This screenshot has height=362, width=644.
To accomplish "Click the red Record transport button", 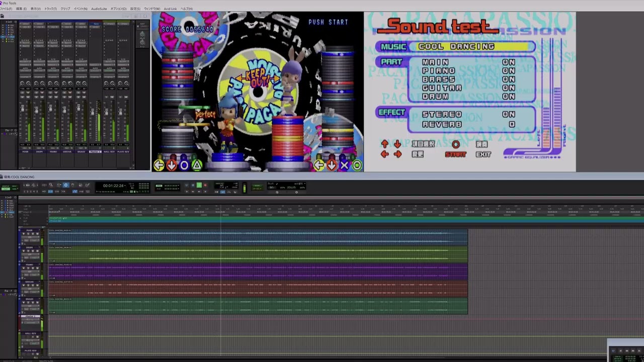I will 205,185.
